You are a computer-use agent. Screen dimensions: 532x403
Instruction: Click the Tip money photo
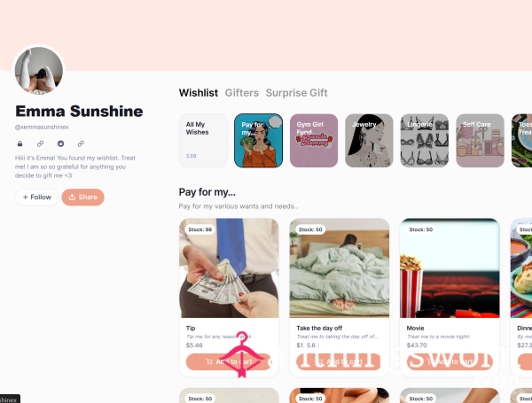tap(229, 268)
